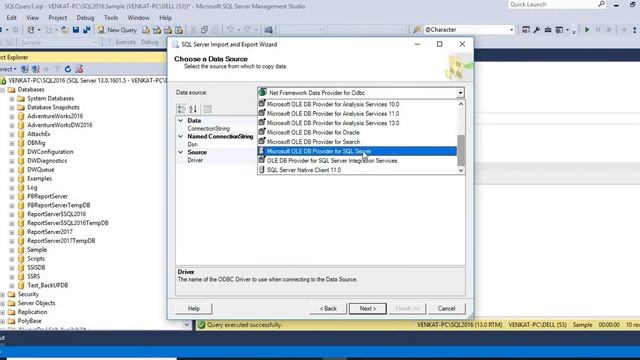
Task: Select Microsoft OLE DB Provider for SQL Server
Action: [357, 151]
